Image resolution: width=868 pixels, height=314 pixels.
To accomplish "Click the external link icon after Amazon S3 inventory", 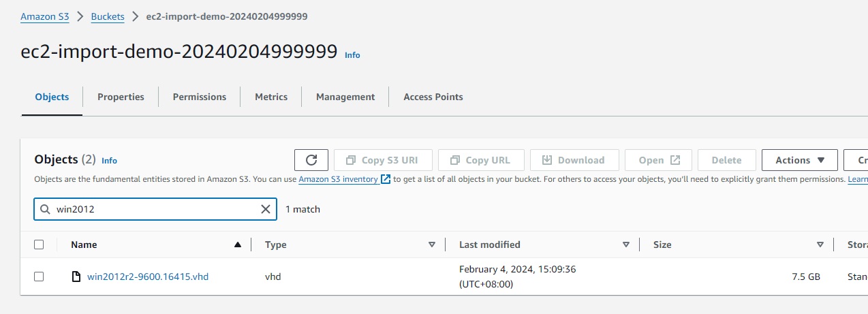I will tap(386, 179).
